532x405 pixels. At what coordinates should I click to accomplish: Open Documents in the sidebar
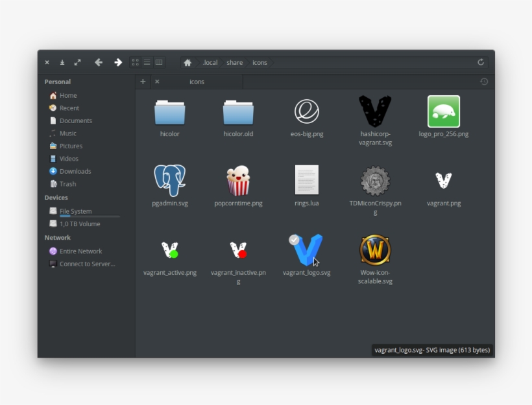pyautogui.click(x=75, y=121)
